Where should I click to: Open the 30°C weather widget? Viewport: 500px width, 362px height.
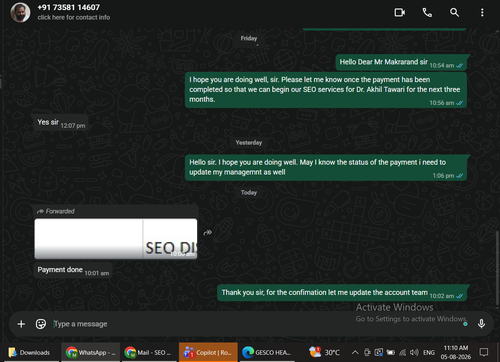click(x=324, y=352)
